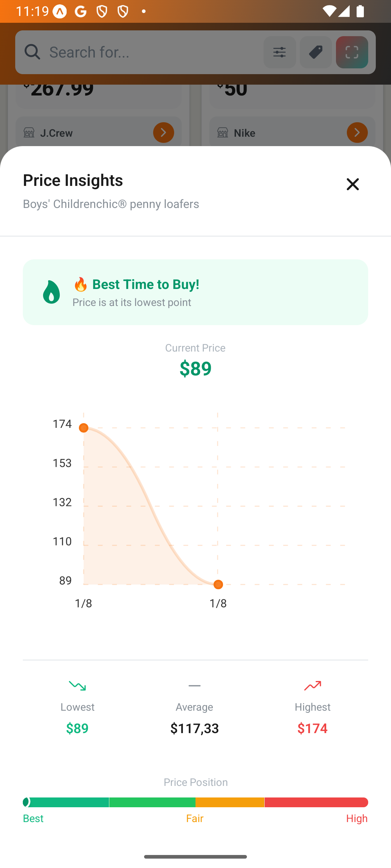
Task: Tap the red High segment of price bar
Action: (x=316, y=802)
